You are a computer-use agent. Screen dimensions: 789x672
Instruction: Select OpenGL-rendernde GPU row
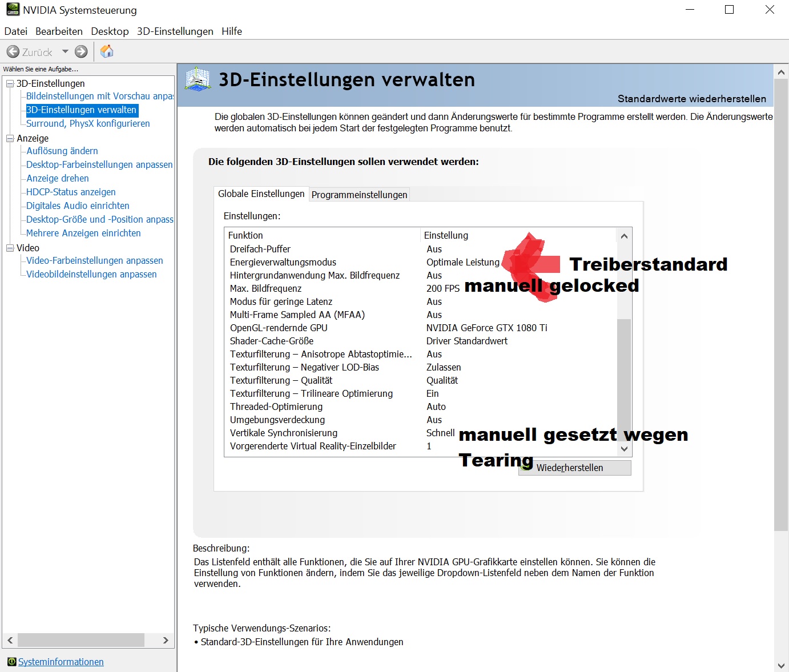pyautogui.click(x=421, y=328)
